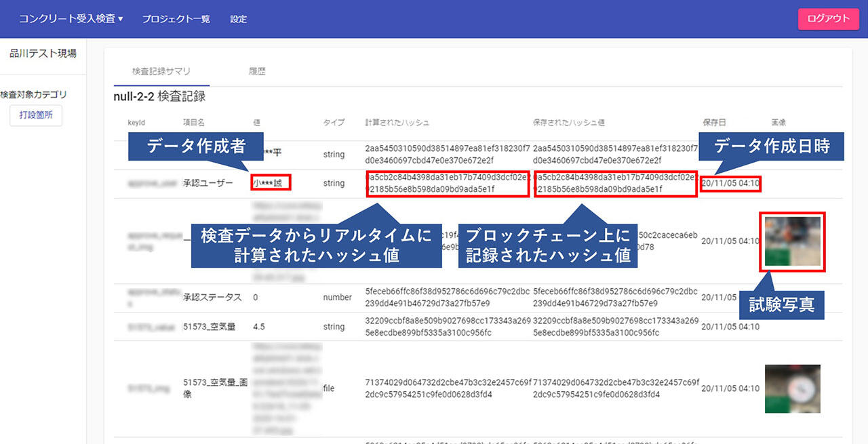Go to プロジェクト一覧 in top navigation
This screenshot has width=868, height=444.
(176, 19)
